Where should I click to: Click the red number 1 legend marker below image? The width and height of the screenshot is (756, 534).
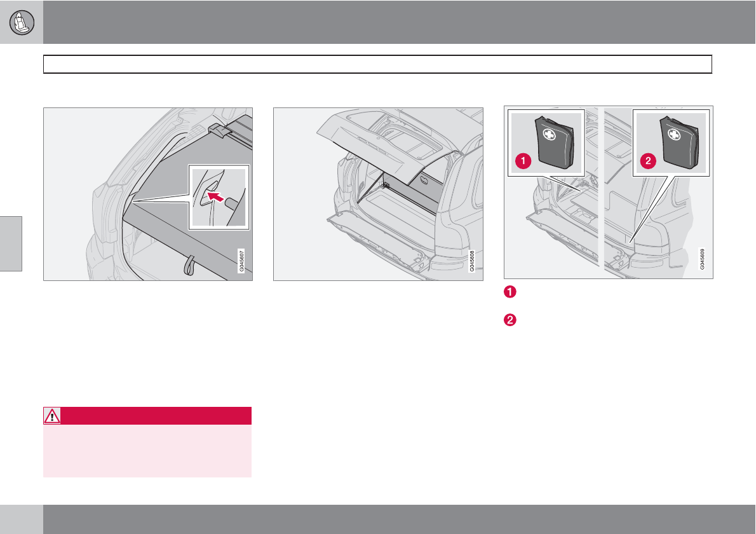coord(510,292)
